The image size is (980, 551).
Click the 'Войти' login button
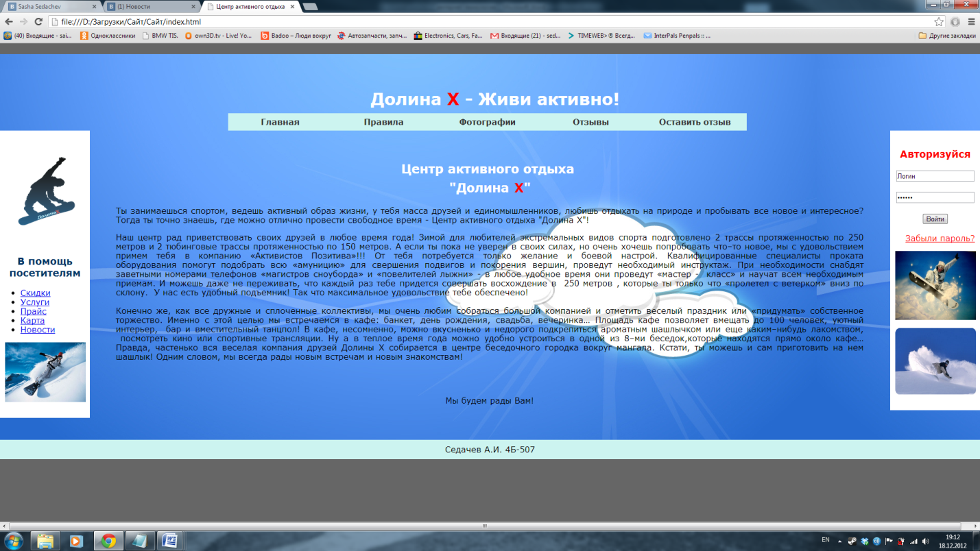point(935,219)
